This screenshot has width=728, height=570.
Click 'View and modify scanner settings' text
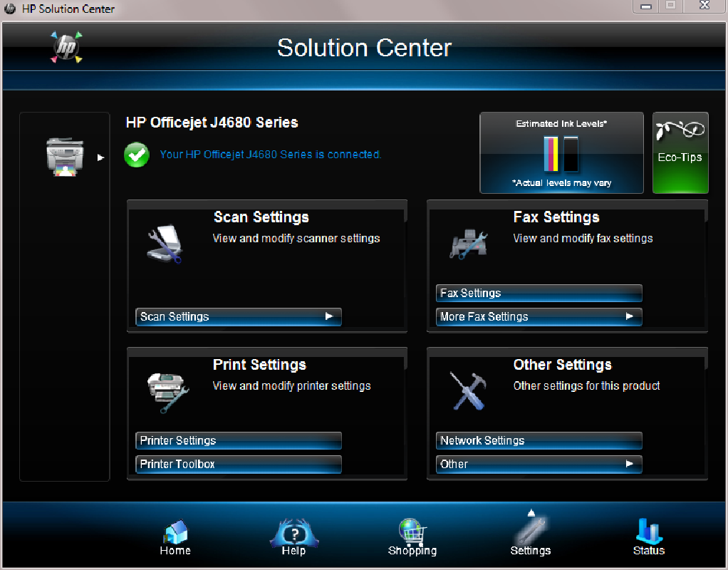click(x=296, y=238)
